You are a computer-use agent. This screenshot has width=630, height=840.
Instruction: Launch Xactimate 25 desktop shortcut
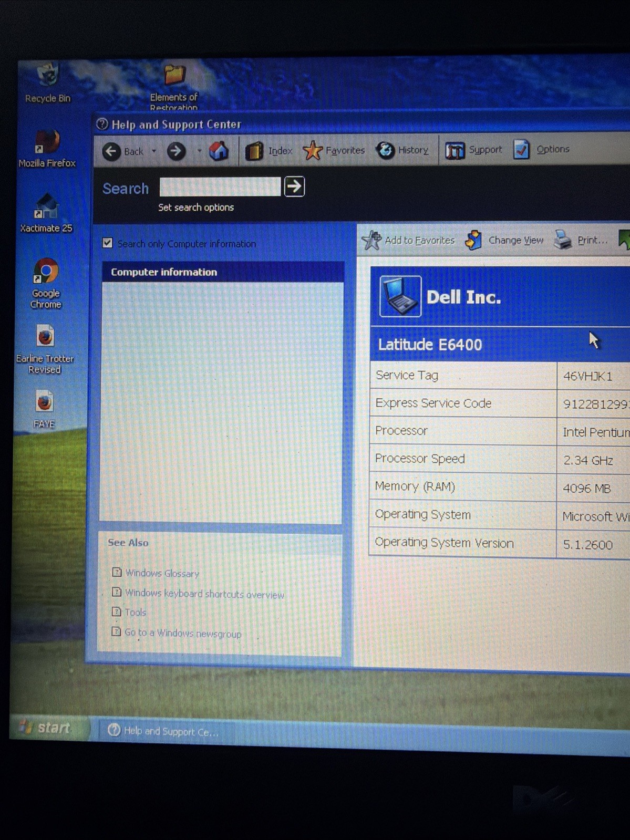[46, 213]
